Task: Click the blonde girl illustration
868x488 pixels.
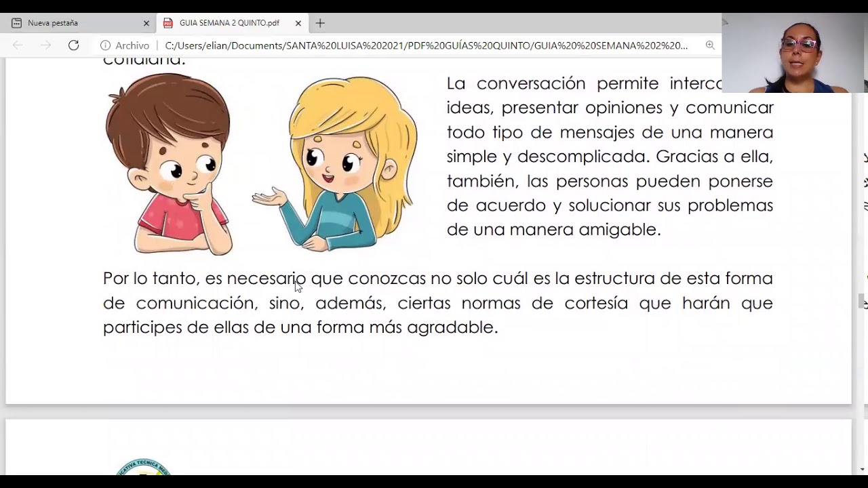Action: [x=336, y=163]
